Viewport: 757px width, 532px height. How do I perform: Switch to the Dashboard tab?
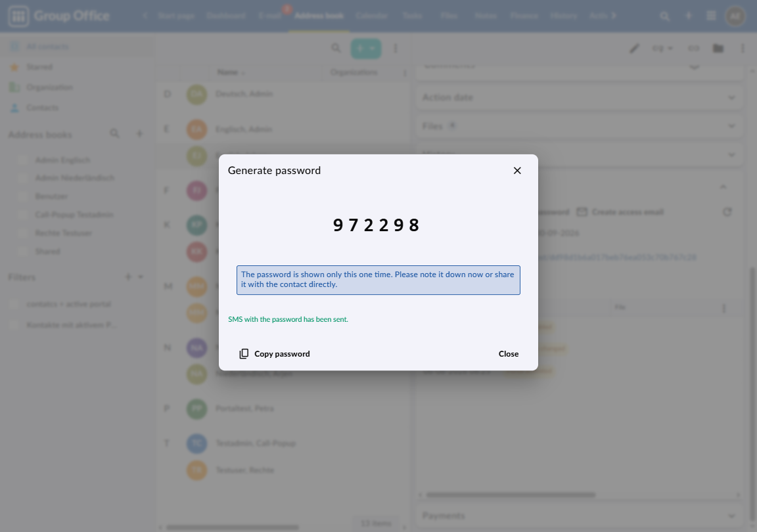point(225,16)
